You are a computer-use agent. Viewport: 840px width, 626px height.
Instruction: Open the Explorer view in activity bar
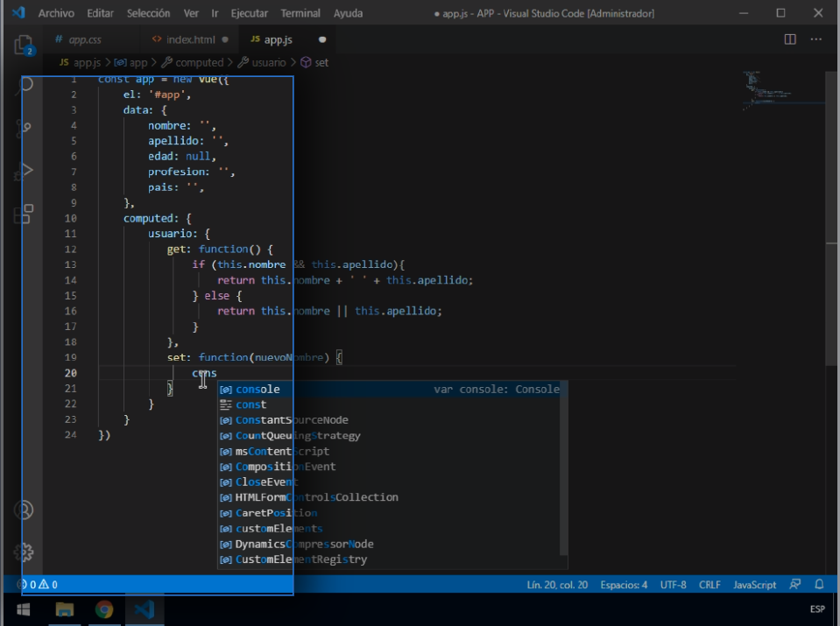coord(24,45)
